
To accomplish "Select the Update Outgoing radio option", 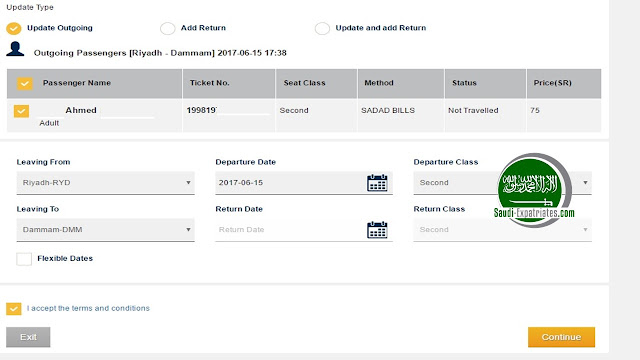I will coord(13,28).
